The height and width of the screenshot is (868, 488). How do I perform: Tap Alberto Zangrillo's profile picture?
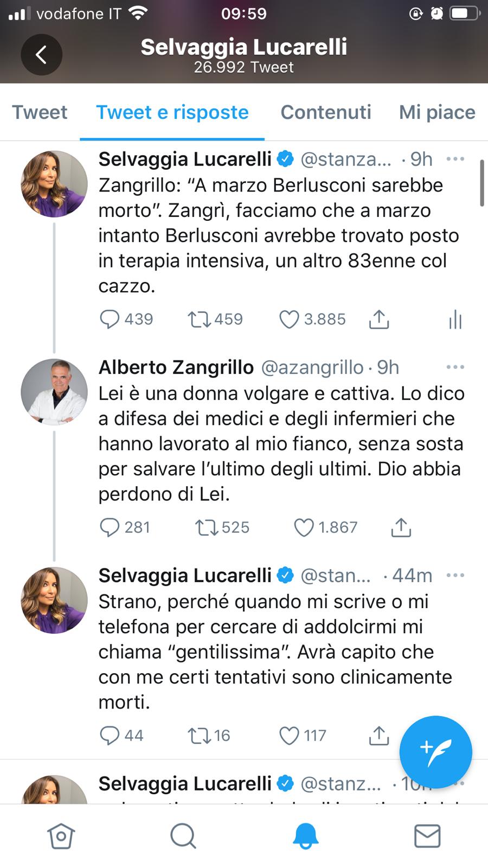54,392
